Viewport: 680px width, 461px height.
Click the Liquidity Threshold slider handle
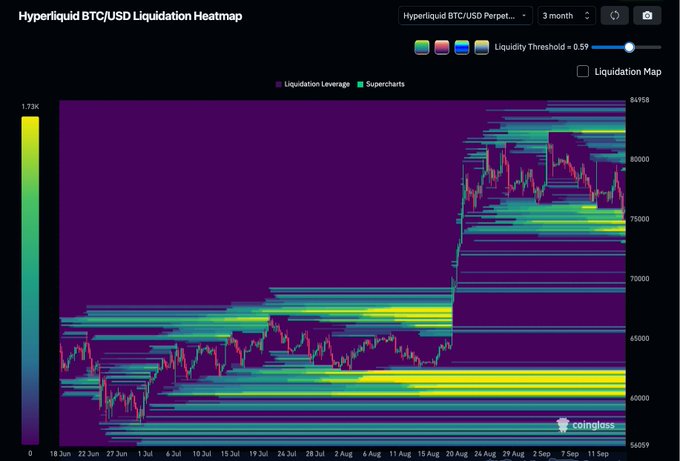tap(629, 47)
